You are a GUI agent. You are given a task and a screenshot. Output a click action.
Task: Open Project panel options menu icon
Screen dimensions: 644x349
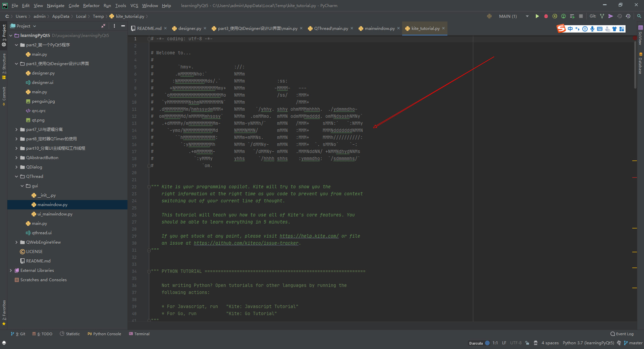coord(114,26)
